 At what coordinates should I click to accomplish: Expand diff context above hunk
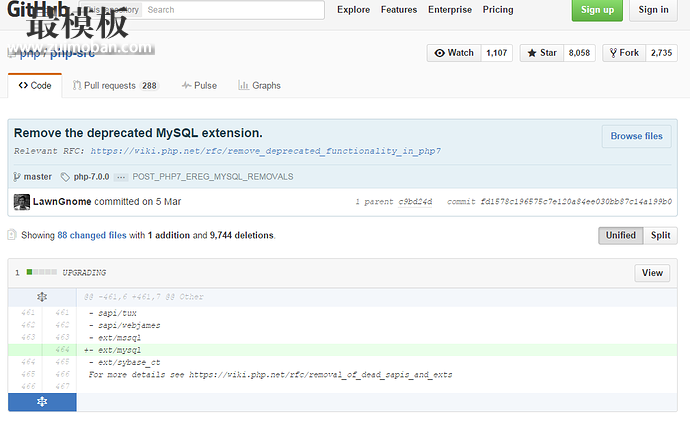click(42, 297)
